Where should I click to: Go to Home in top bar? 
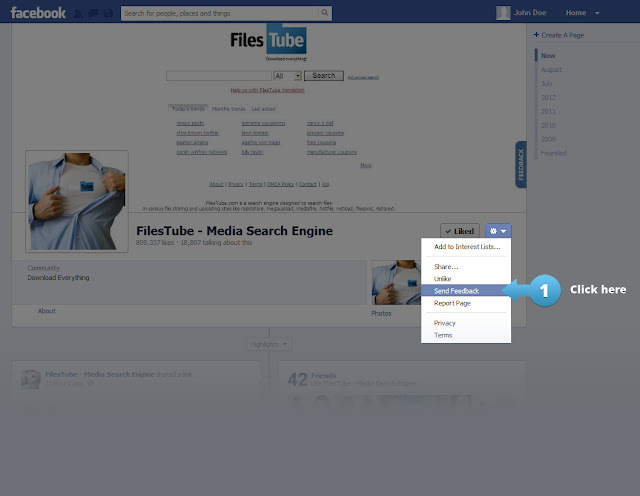click(576, 13)
